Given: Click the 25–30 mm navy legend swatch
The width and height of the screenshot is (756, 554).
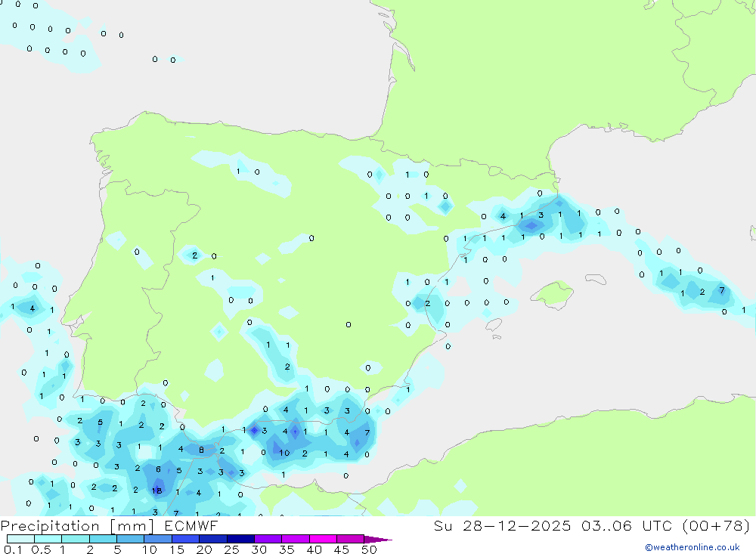Looking at the screenshot, I should coord(240,539).
